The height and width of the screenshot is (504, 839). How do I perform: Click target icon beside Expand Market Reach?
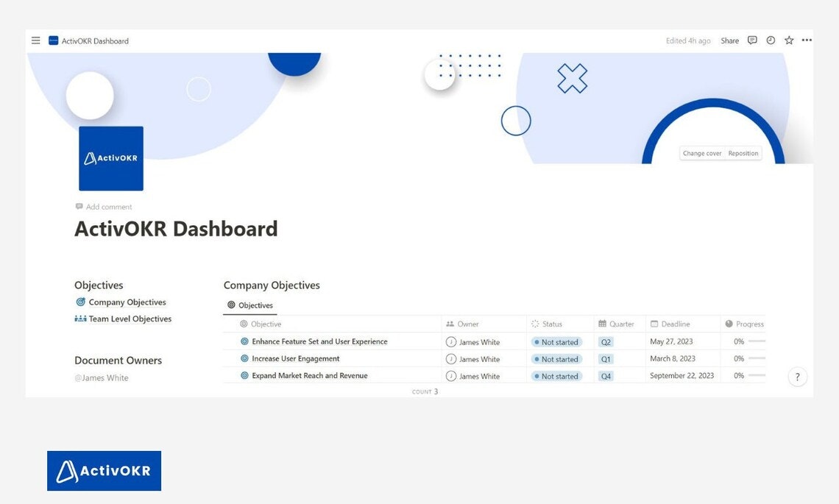click(244, 375)
